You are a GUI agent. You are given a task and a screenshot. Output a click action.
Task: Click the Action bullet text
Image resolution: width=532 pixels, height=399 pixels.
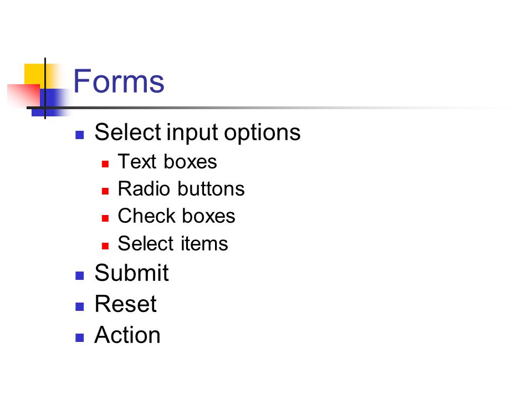click(127, 335)
